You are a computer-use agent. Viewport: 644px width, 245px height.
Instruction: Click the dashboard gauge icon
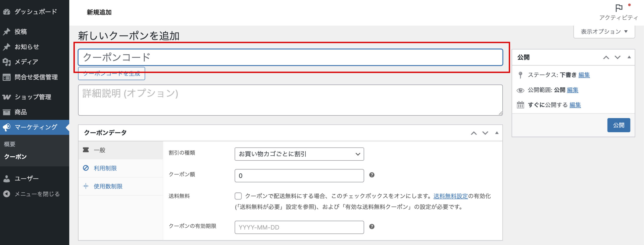pos(7,12)
